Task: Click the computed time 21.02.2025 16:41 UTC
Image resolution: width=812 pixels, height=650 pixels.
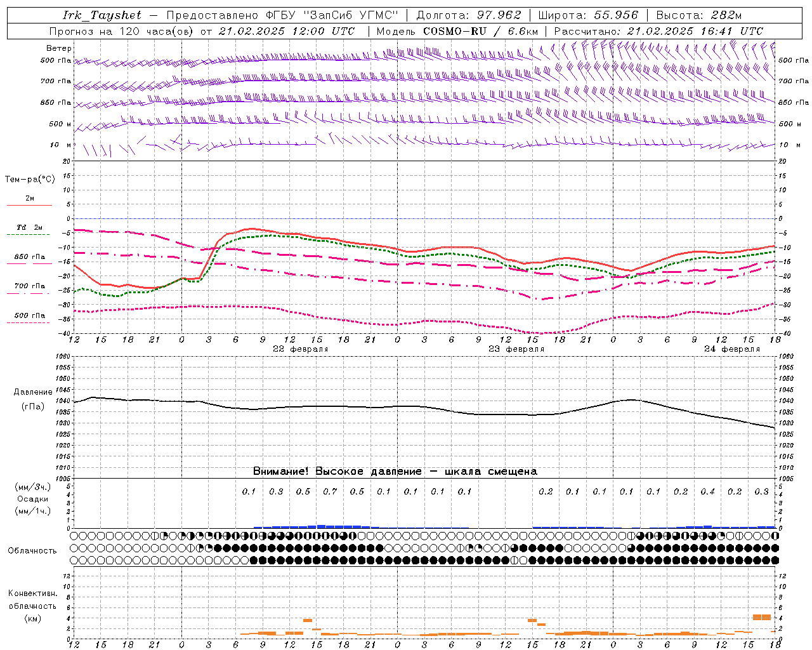Action: click(695, 30)
